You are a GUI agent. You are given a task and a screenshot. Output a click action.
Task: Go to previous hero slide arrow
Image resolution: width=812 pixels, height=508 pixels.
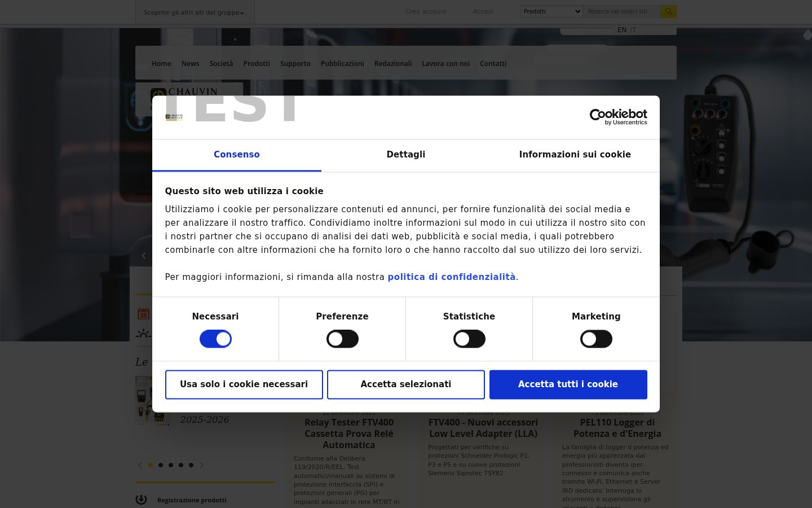[144, 256]
